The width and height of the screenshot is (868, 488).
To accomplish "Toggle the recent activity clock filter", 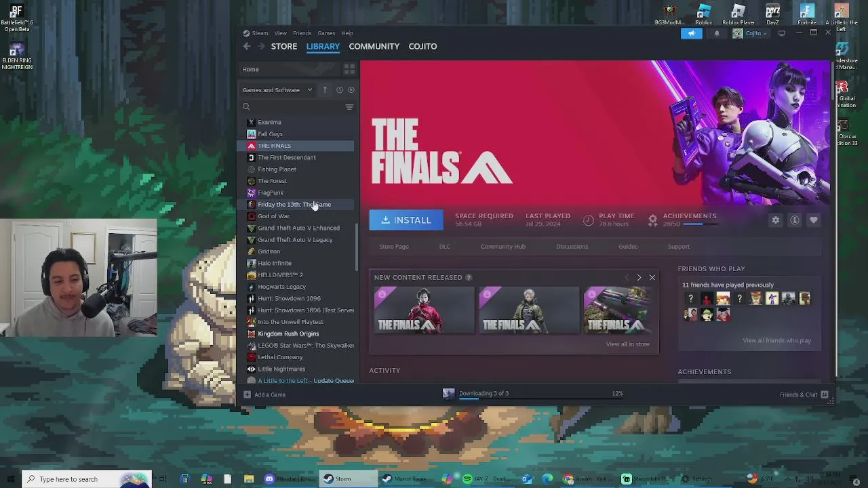I will tap(340, 89).
